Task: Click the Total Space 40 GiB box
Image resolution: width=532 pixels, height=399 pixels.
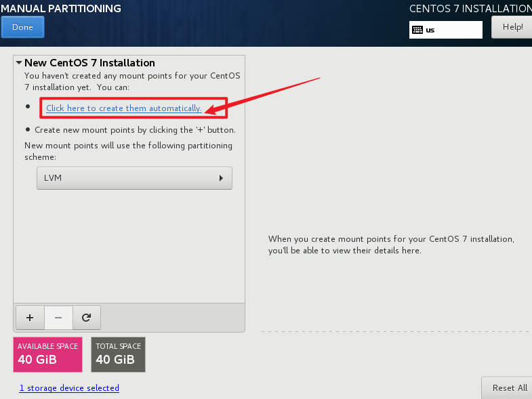Action: (118, 354)
